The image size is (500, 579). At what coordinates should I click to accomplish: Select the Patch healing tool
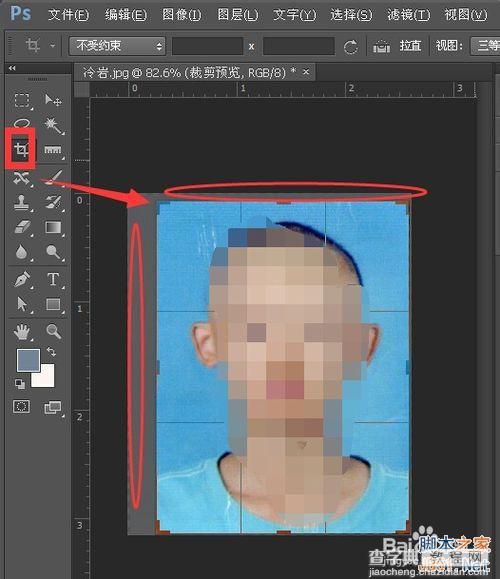(x=22, y=178)
